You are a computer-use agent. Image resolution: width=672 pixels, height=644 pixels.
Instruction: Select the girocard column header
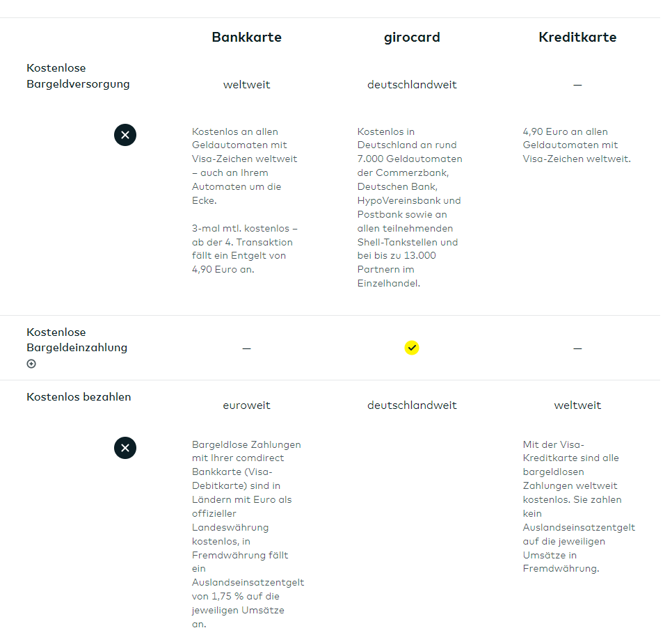coord(412,38)
